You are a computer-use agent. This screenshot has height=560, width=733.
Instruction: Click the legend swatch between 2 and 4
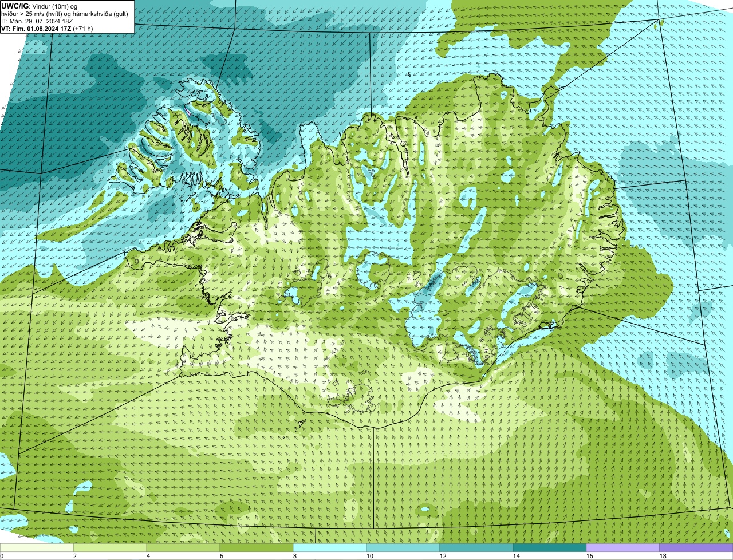tap(110, 548)
